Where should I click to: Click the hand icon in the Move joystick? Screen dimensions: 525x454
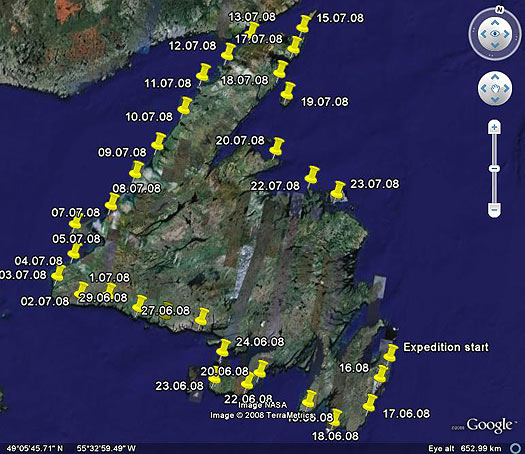pyautogui.click(x=495, y=89)
